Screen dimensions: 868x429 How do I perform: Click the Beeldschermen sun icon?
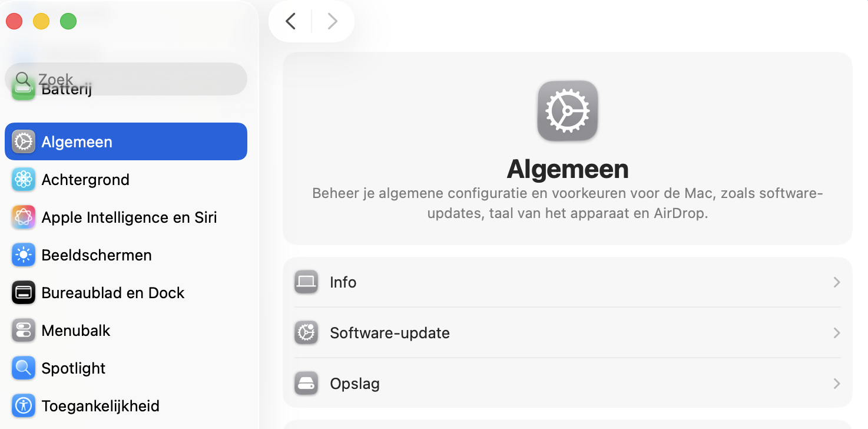23,255
